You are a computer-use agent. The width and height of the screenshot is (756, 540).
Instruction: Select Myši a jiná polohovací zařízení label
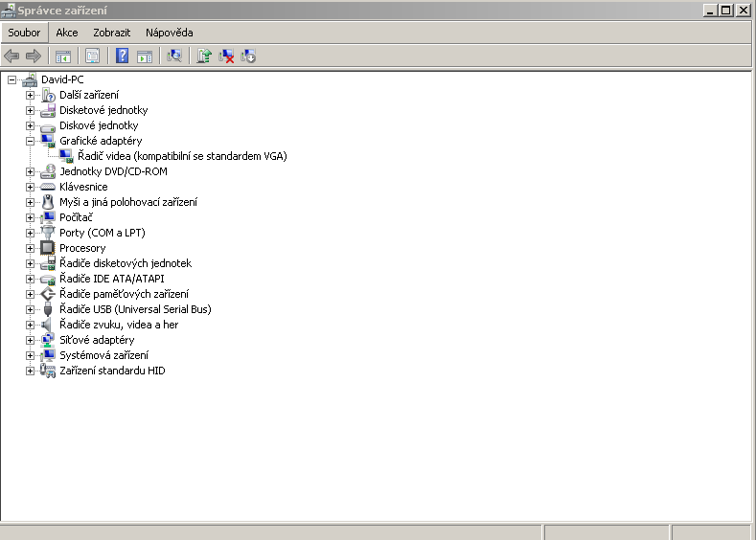(x=128, y=202)
